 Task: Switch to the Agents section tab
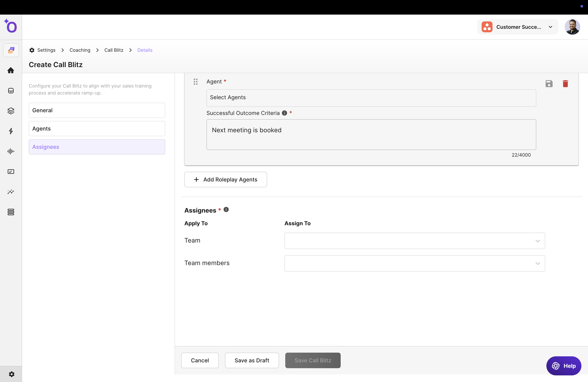pos(97,129)
